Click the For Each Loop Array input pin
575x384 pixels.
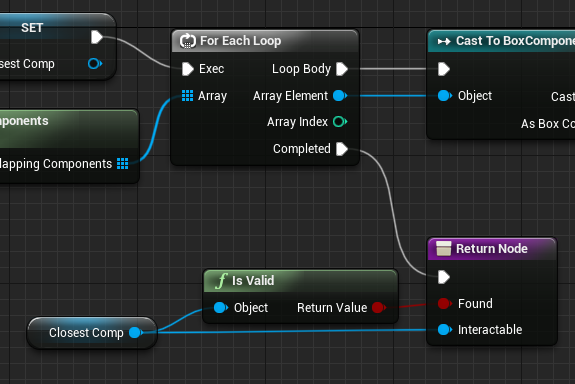point(187,96)
